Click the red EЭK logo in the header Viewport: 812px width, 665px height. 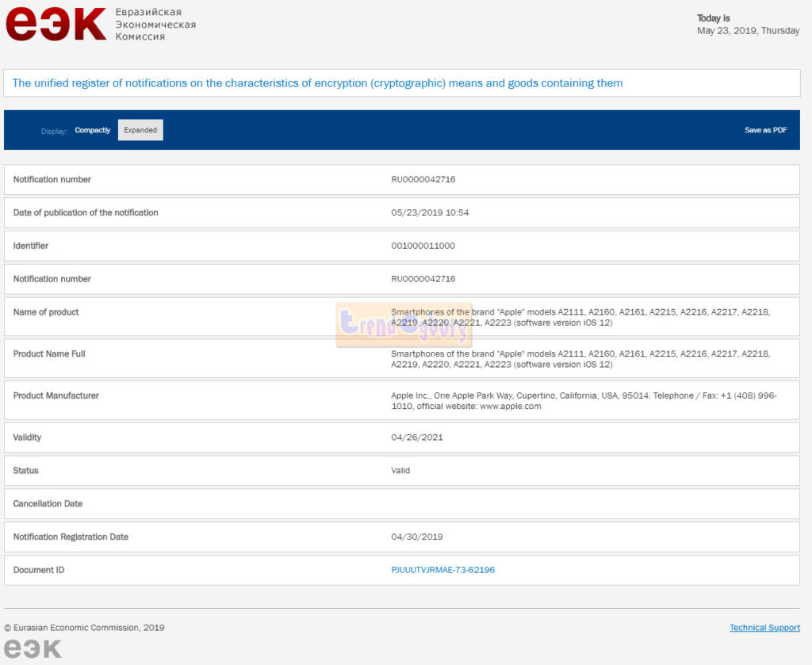[x=56, y=24]
